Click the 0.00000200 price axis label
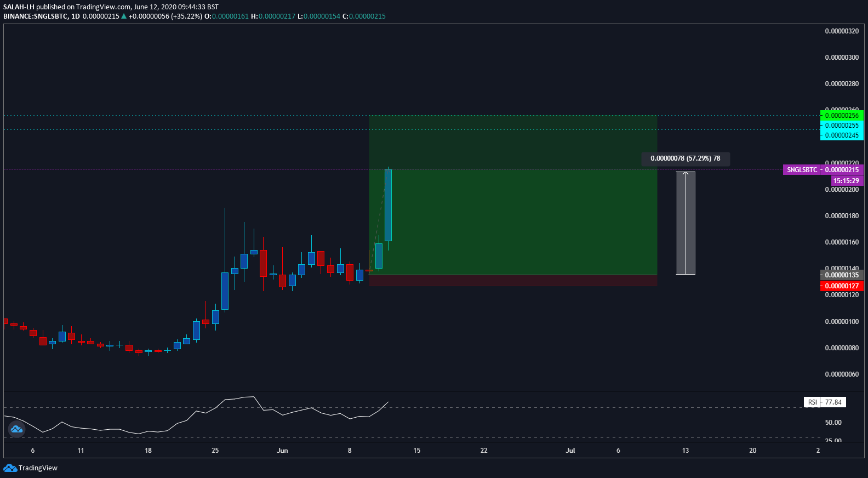The width and height of the screenshot is (868, 478). (842, 190)
